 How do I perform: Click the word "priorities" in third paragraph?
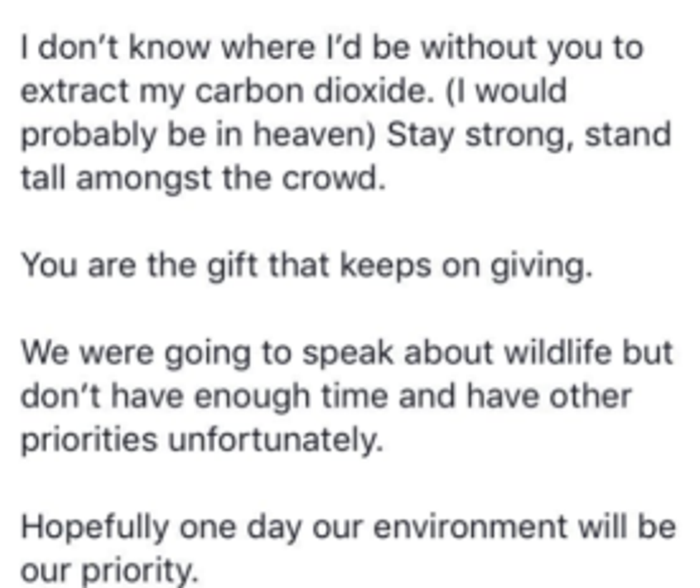tap(89, 439)
